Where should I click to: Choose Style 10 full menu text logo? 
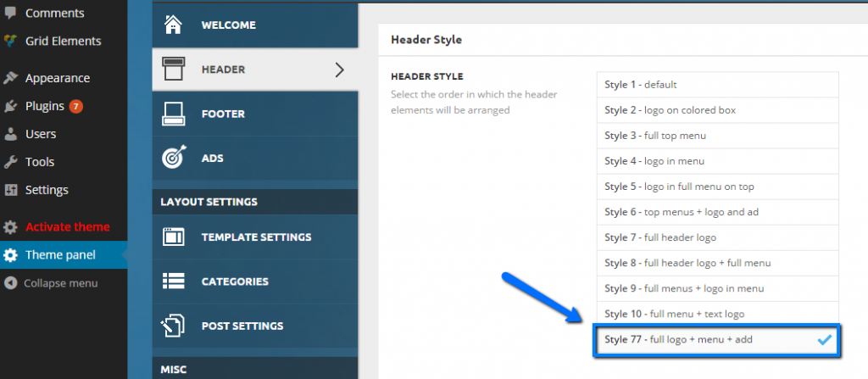(x=717, y=315)
